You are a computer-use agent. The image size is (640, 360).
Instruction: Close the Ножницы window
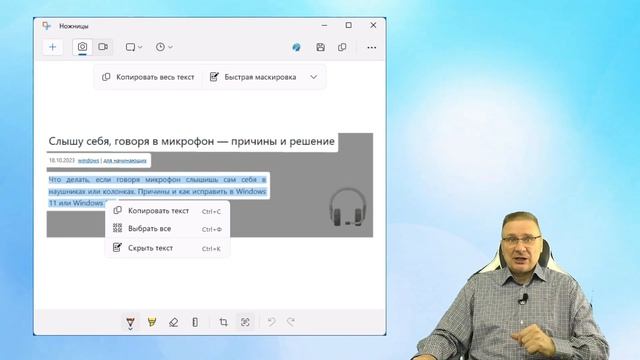click(x=373, y=25)
